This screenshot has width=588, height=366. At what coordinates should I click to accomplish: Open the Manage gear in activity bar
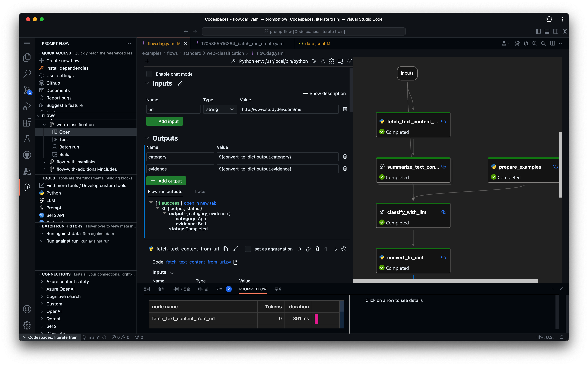pos(27,325)
